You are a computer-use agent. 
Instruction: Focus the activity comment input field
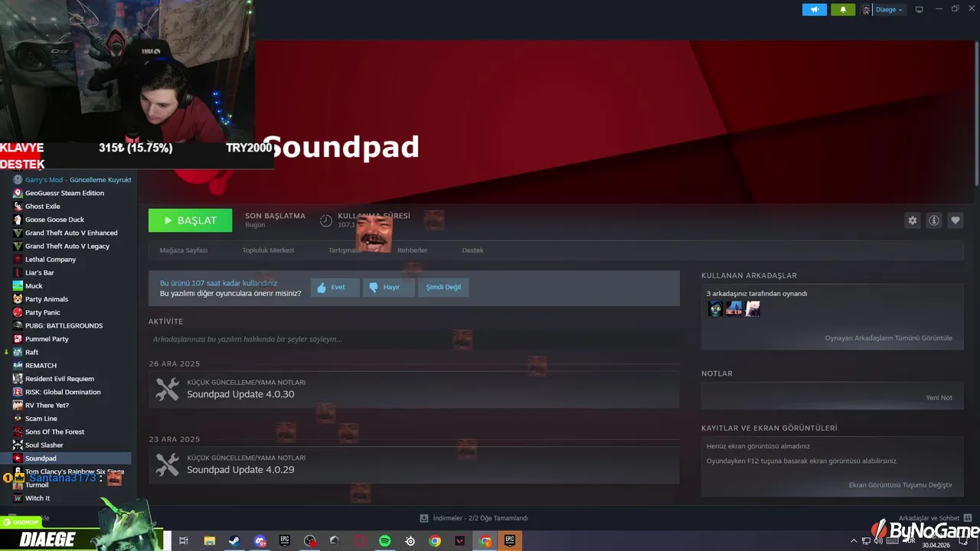click(413, 339)
